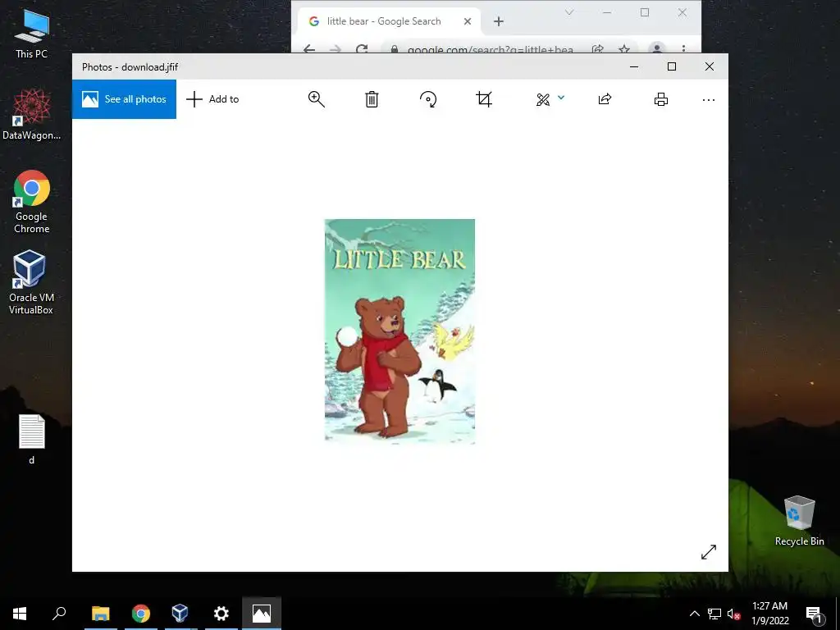This screenshot has width=840, height=630.
Task: Open a new tab in Chrome
Action: pyautogui.click(x=499, y=21)
